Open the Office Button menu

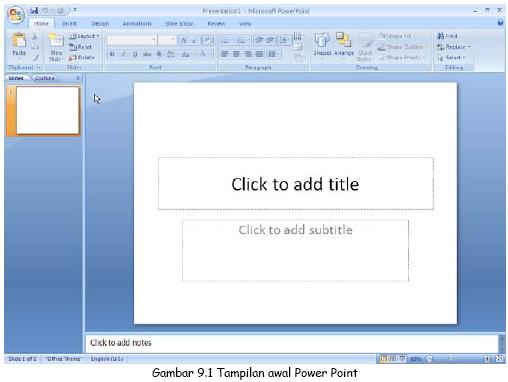[16, 15]
